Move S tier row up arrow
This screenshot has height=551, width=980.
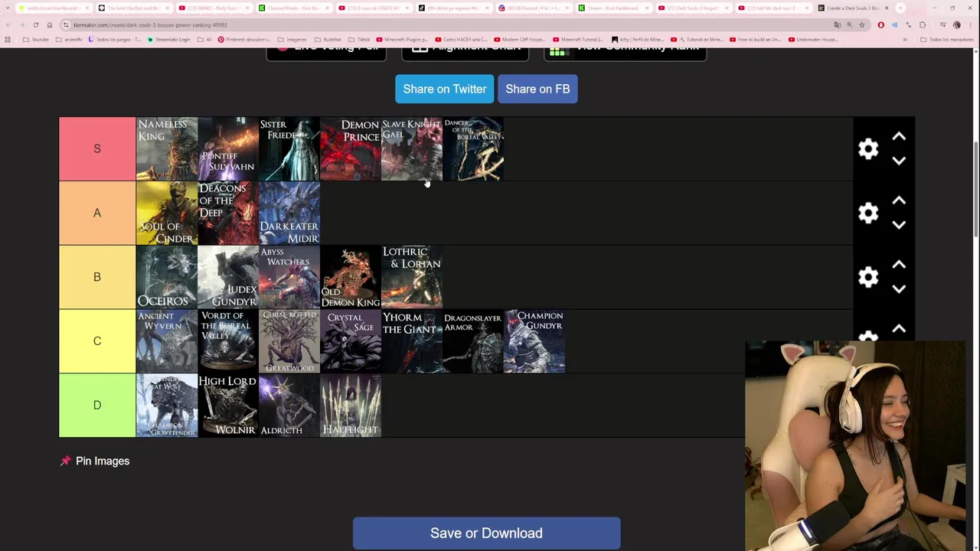899,137
